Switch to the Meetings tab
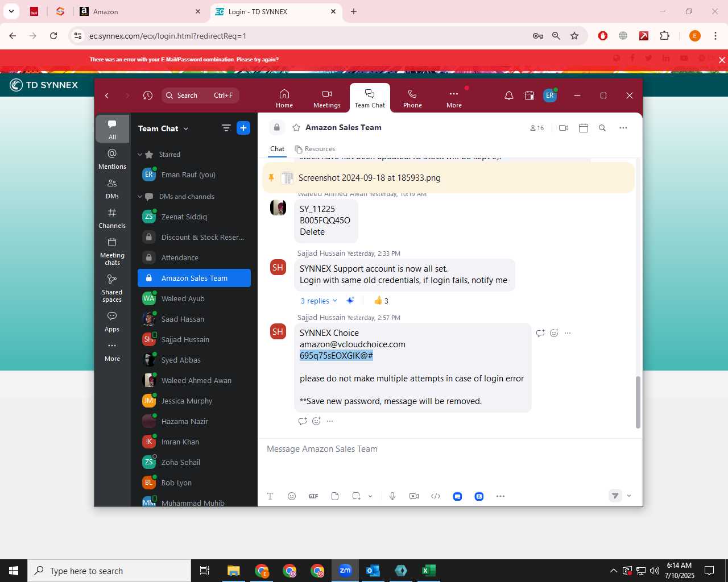The image size is (728, 582). point(326,98)
